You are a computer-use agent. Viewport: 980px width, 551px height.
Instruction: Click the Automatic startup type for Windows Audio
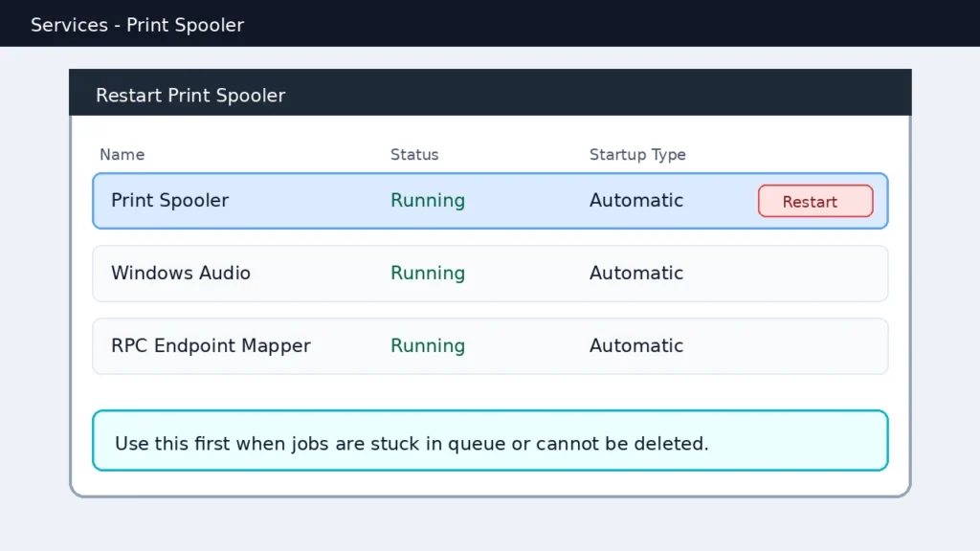point(635,273)
